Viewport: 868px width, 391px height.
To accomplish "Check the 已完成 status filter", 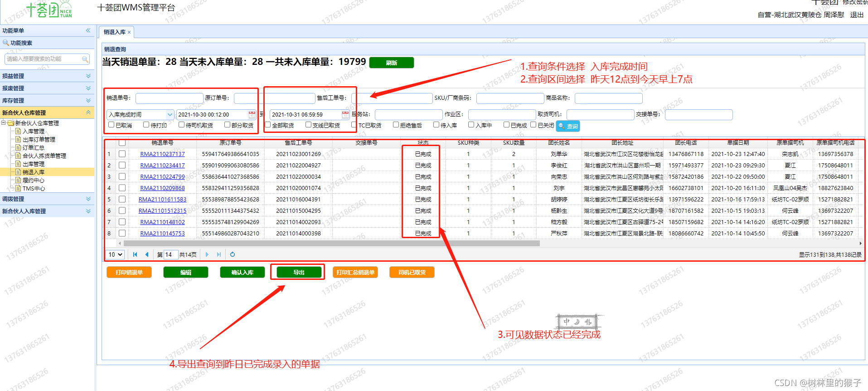I will point(506,125).
